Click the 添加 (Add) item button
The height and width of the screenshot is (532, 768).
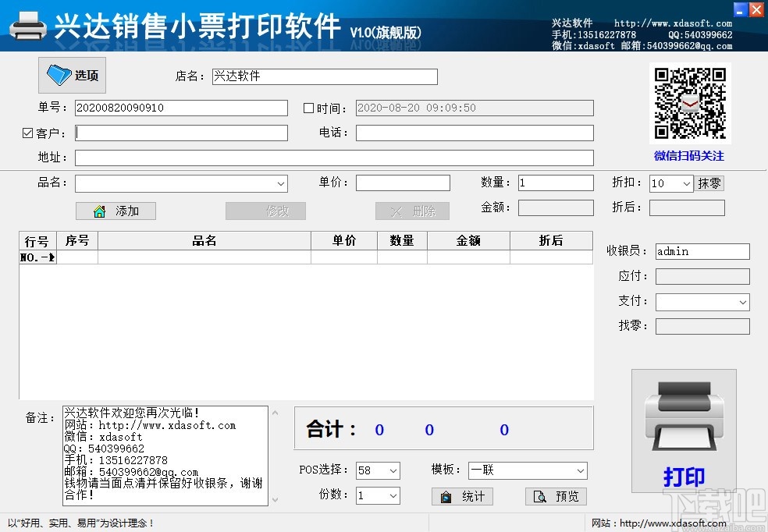[116, 211]
